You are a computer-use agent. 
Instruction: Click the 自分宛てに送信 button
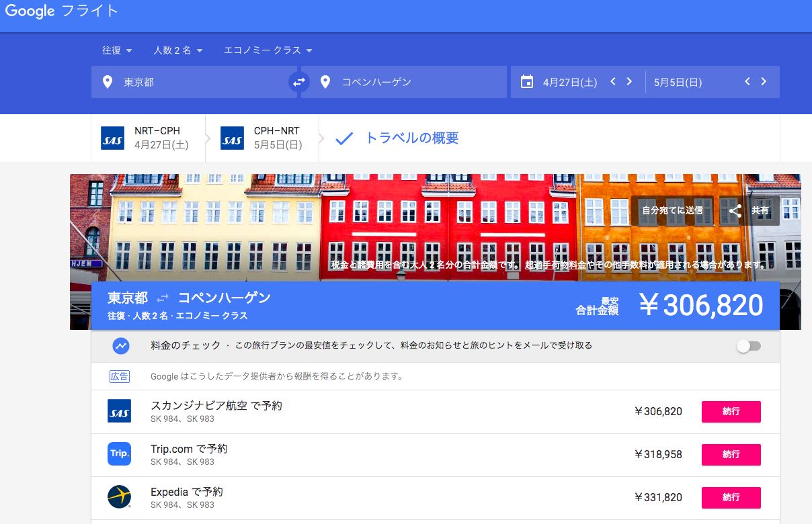tap(673, 210)
